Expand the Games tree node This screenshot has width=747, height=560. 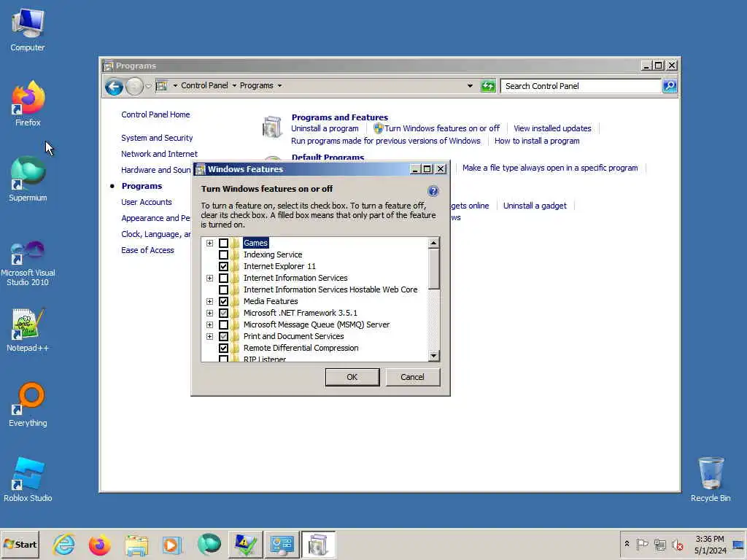pyautogui.click(x=209, y=243)
